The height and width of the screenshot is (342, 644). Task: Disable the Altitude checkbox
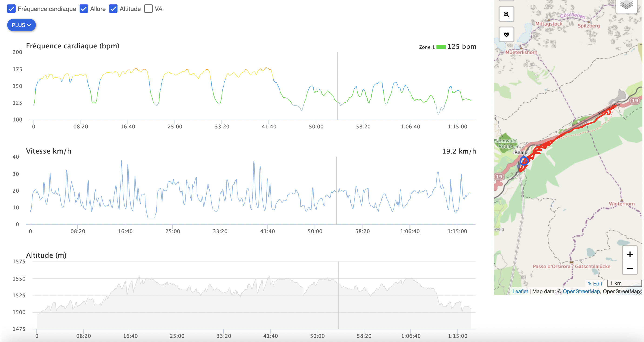(x=113, y=9)
